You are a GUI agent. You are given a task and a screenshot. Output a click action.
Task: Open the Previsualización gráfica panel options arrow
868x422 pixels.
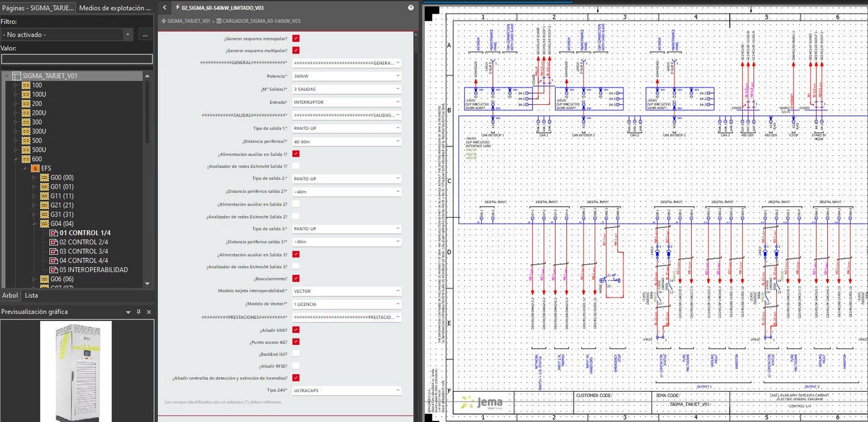pos(128,312)
